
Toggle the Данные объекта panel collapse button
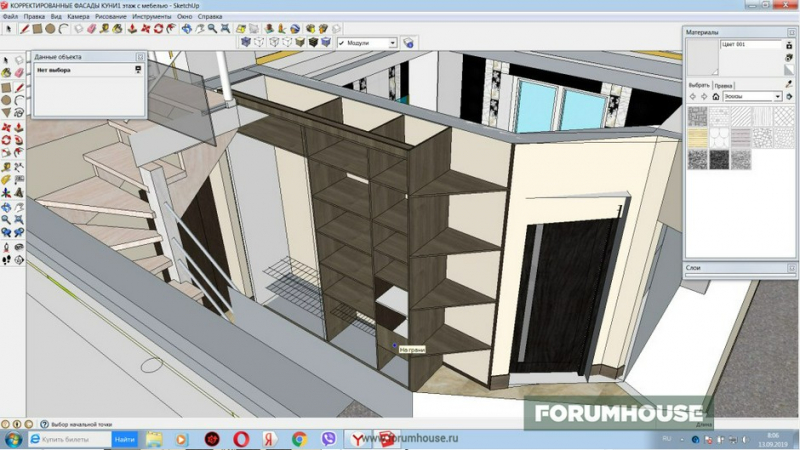(139, 58)
